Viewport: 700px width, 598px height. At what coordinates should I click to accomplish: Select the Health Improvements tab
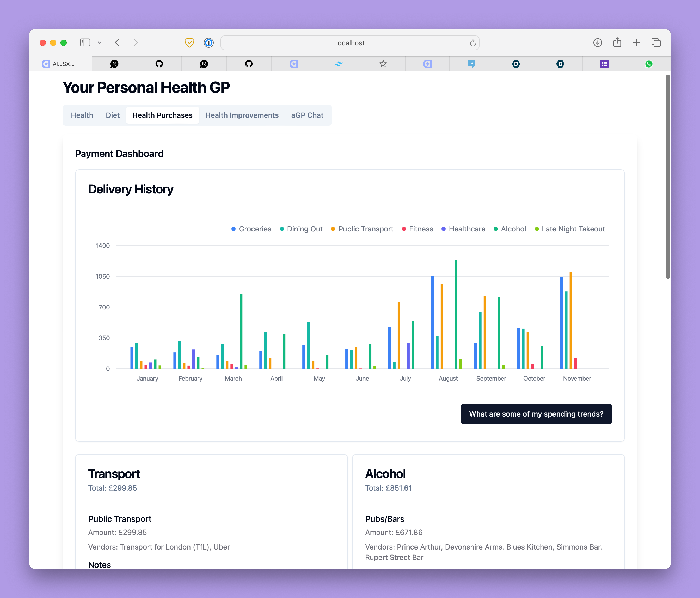[x=242, y=115]
